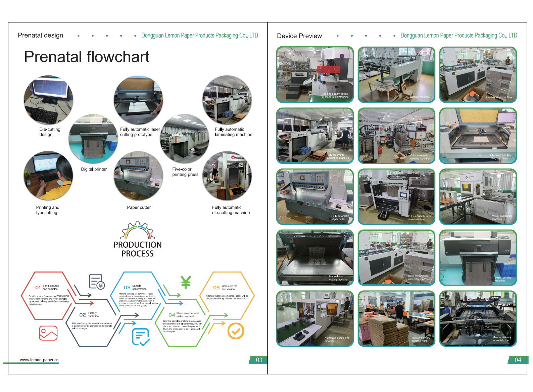Open the Automatic positioning machine photo
533x392 pixels.
click(x=315, y=318)
